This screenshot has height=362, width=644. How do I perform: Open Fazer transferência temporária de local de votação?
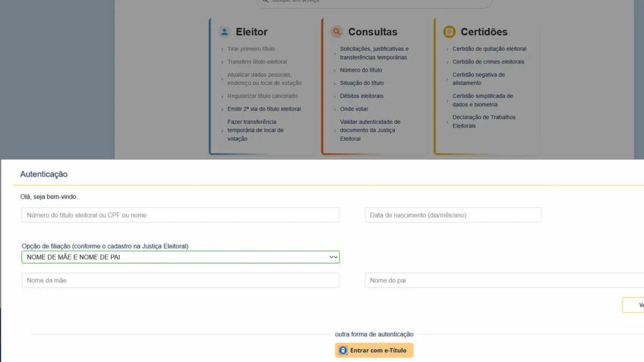255,130
